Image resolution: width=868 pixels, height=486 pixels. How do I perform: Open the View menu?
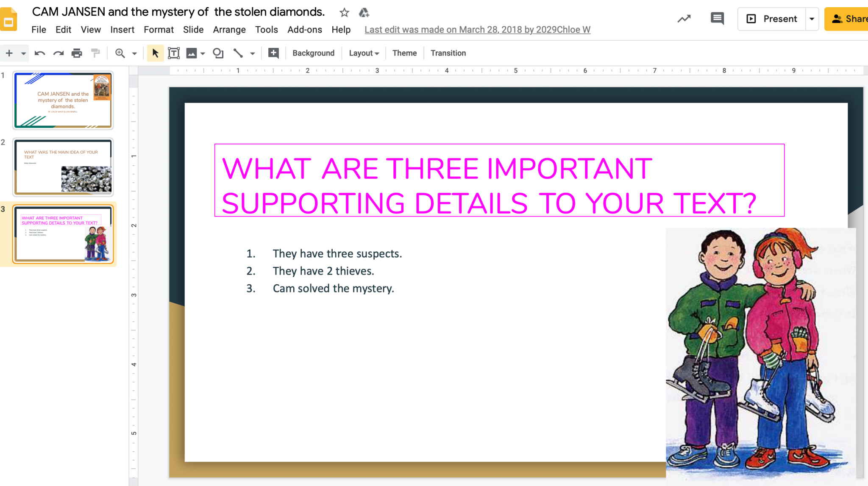(91, 30)
